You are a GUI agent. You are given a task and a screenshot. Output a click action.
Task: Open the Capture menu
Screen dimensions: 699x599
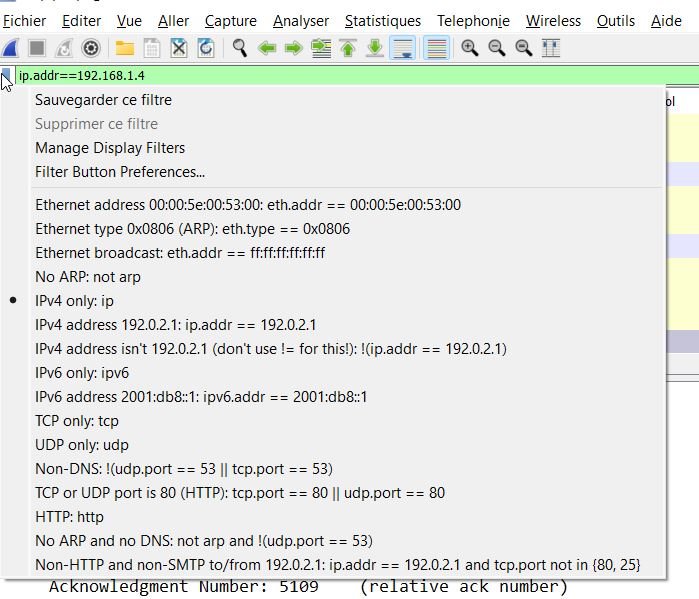(x=231, y=21)
